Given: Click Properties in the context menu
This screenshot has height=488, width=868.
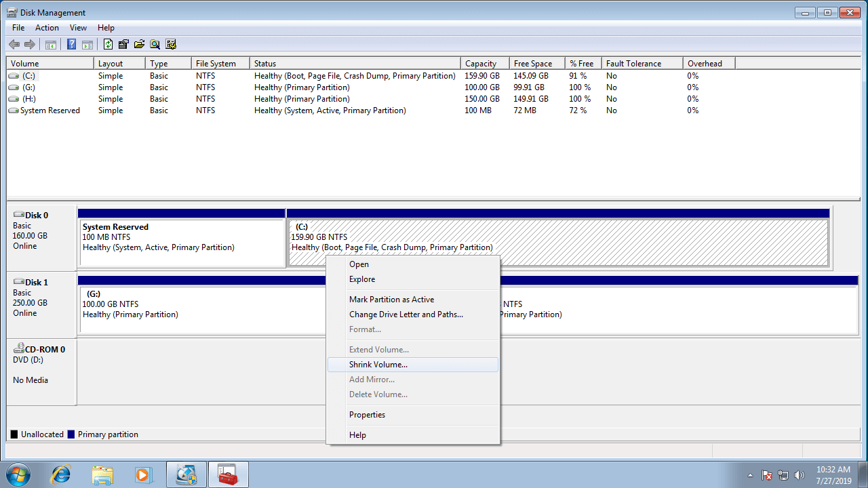Looking at the screenshot, I should click(x=367, y=415).
